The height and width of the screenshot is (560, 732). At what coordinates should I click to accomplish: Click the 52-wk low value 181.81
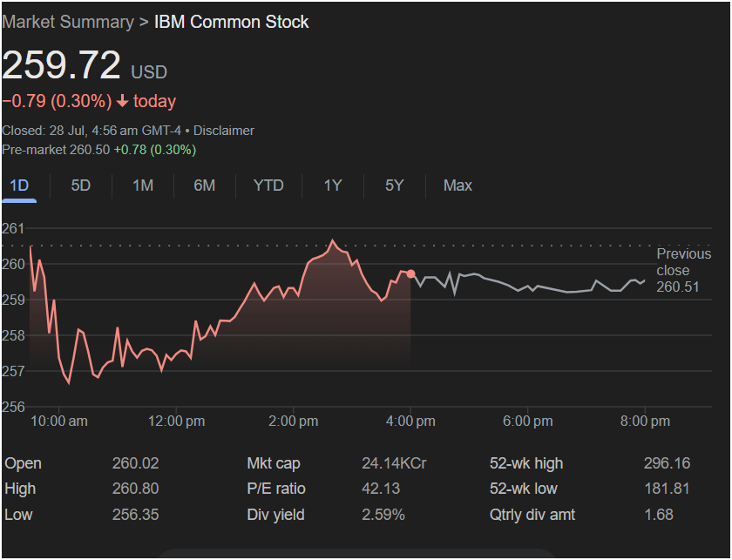click(668, 489)
